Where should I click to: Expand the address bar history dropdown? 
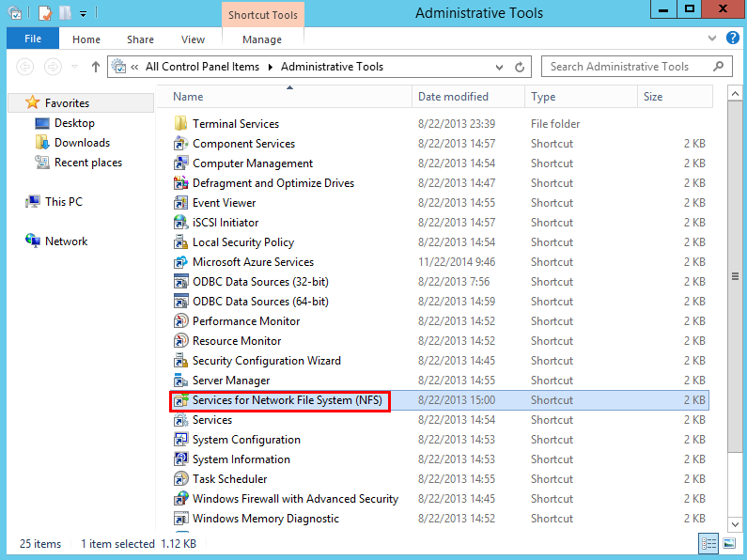[x=499, y=67]
